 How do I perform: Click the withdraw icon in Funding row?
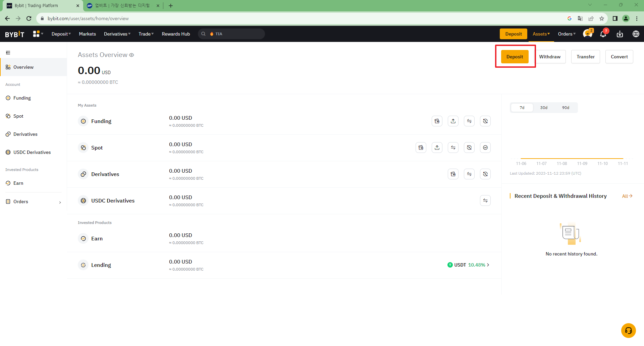click(x=453, y=121)
